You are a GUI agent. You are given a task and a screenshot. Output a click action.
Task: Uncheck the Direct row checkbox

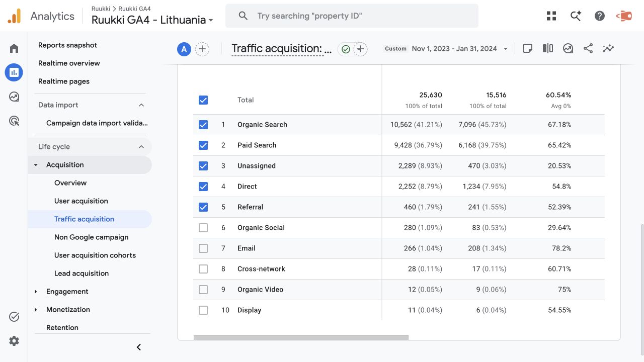point(203,187)
